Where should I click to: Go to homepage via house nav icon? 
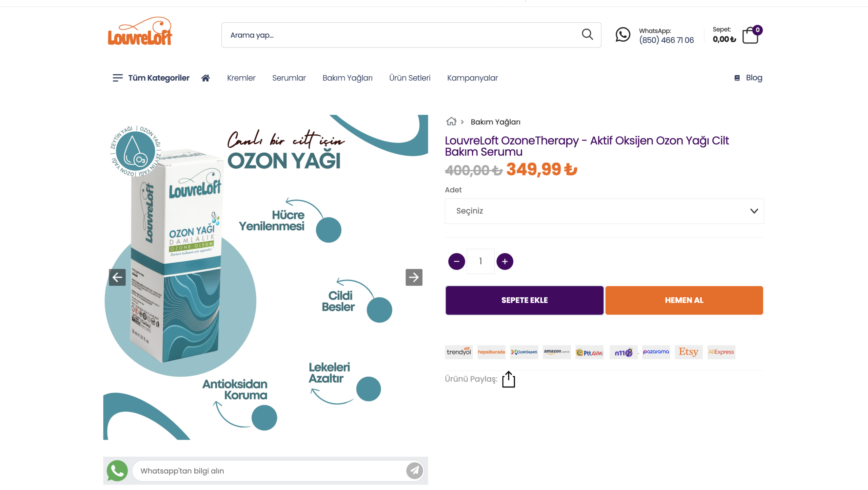coord(205,78)
